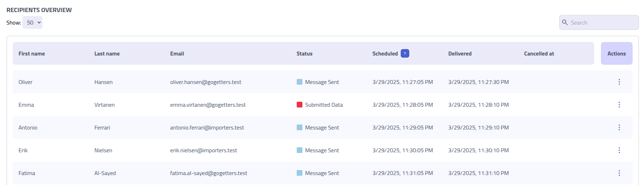Image resolution: width=644 pixels, height=185 pixels.
Task: Sort by Email column header
Action: click(177, 54)
